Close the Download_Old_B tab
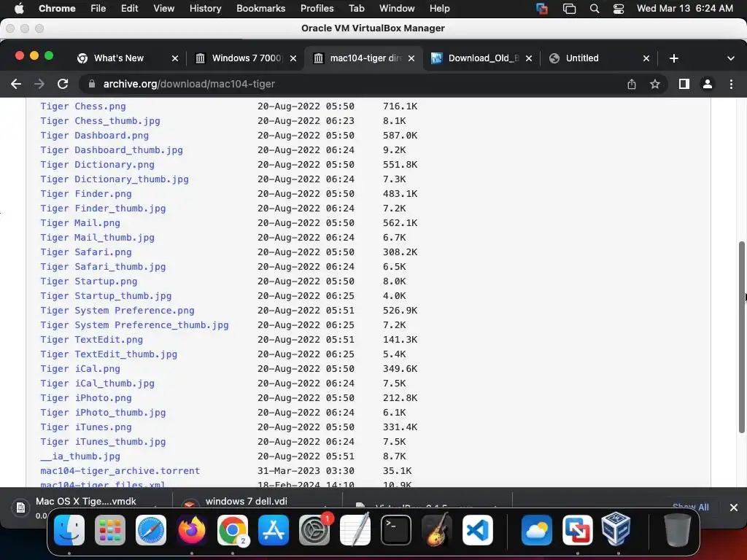 click(x=529, y=58)
